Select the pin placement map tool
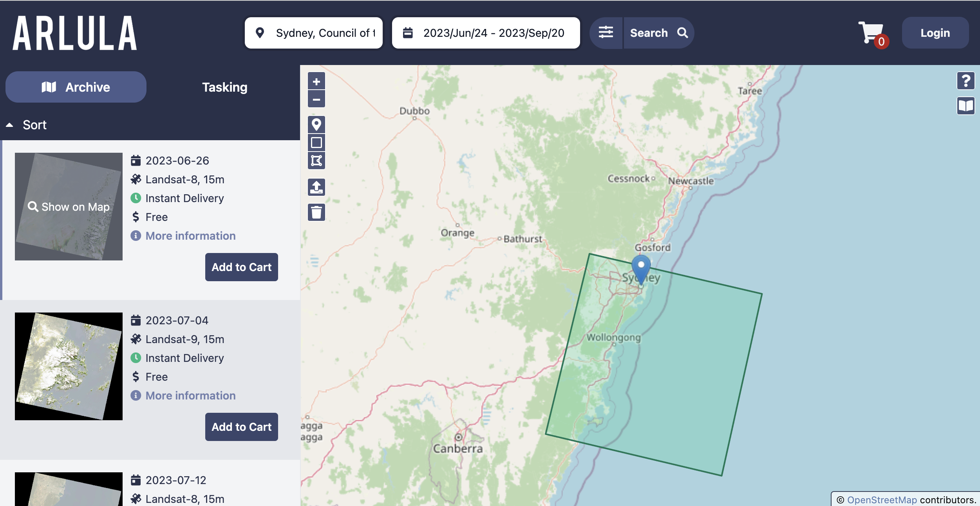 pyautogui.click(x=316, y=124)
